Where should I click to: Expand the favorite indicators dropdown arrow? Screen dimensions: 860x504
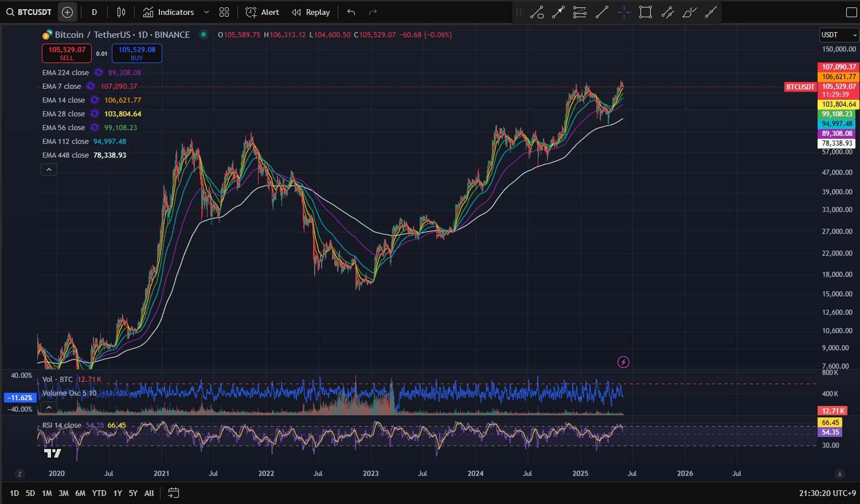[x=206, y=12]
